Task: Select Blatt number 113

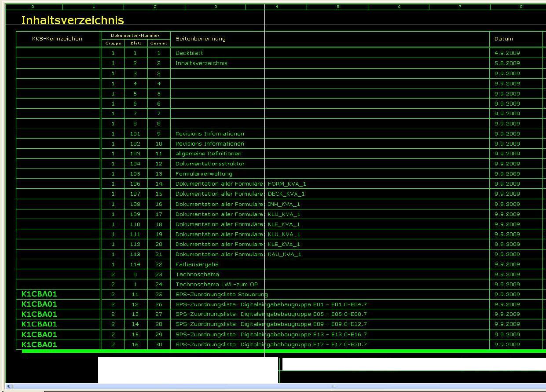Action: [135, 254]
